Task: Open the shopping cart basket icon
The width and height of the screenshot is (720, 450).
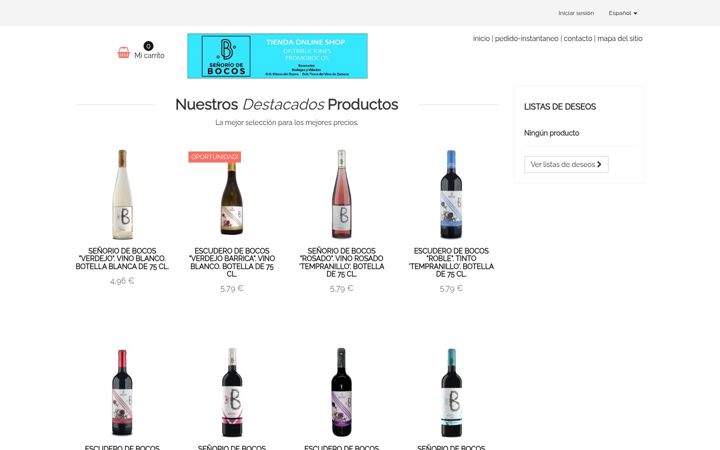Action: (124, 53)
